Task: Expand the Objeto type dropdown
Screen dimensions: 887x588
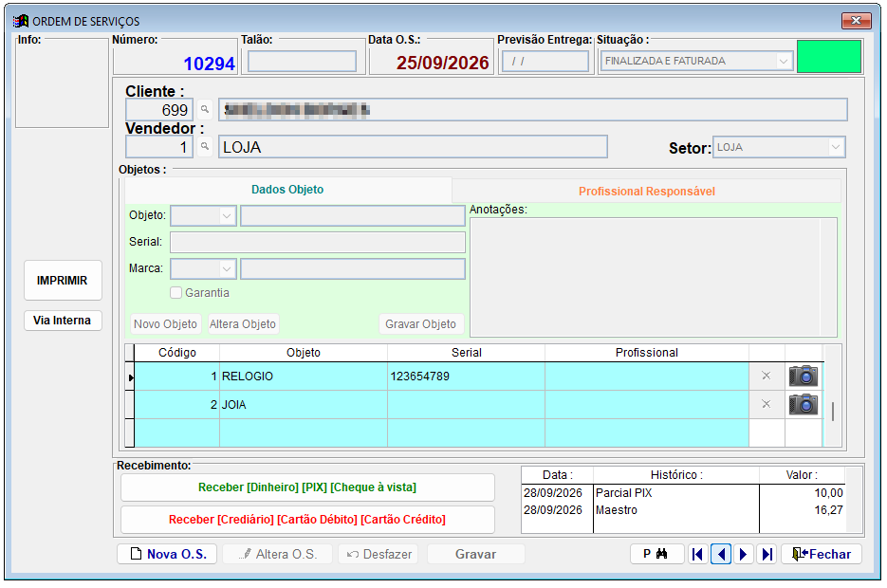Action: pos(227,215)
